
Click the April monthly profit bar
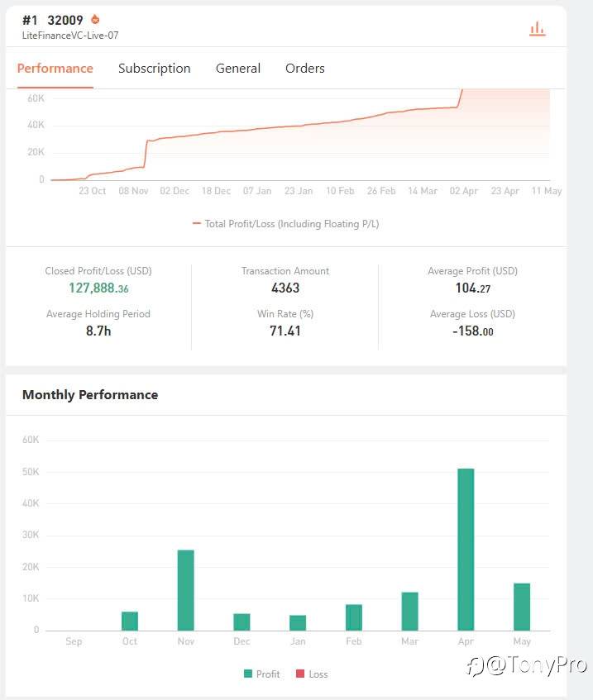(466, 550)
